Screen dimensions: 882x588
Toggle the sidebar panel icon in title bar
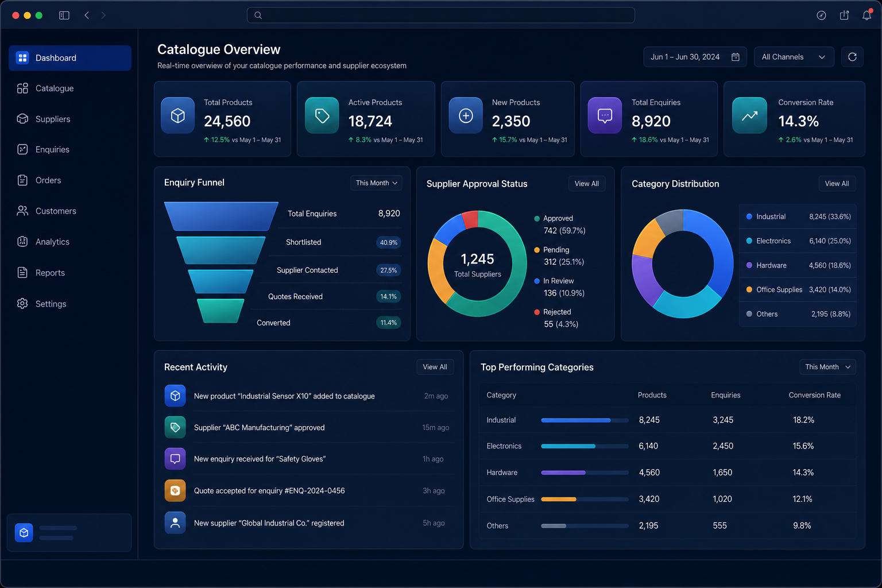64,16
